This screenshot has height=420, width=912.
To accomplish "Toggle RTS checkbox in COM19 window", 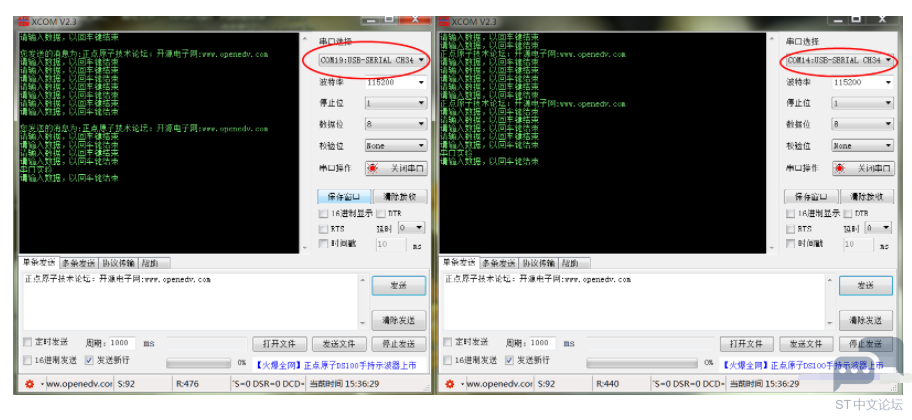I will 323,229.
